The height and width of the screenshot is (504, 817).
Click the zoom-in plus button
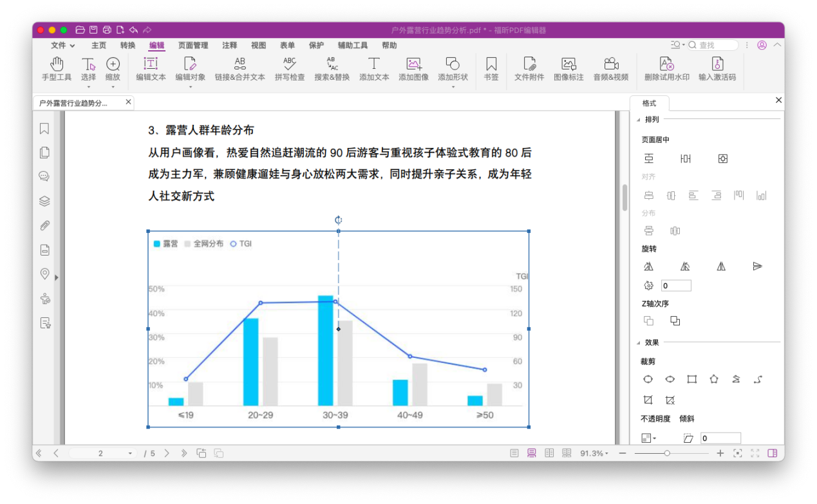(x=720, y=453)
